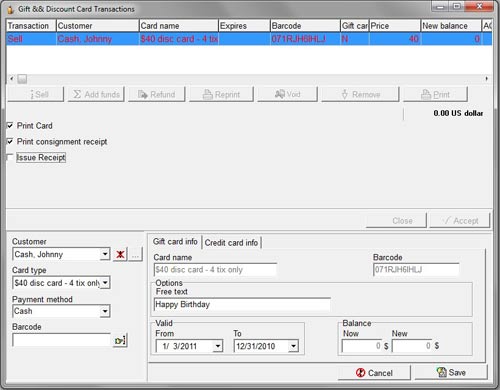Enable the Issue Receipt checkbox
Screen dimensions: 500x390
pos(10,157)
